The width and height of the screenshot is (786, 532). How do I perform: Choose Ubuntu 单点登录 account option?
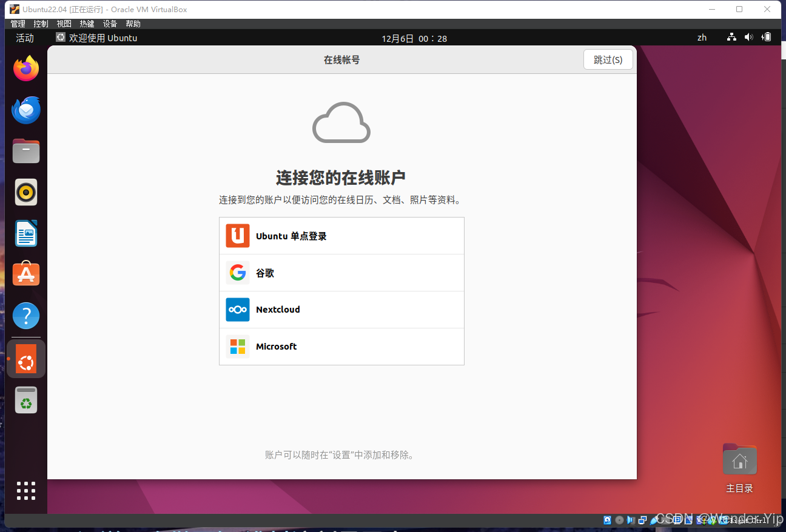click(341, 236)
